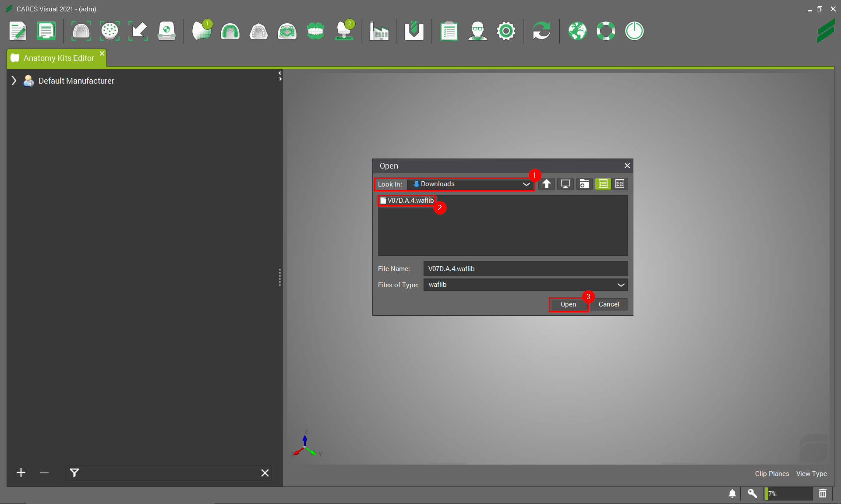Click notification bell in status bar
The height and width of the screenshot is (504, 841).
732,493
